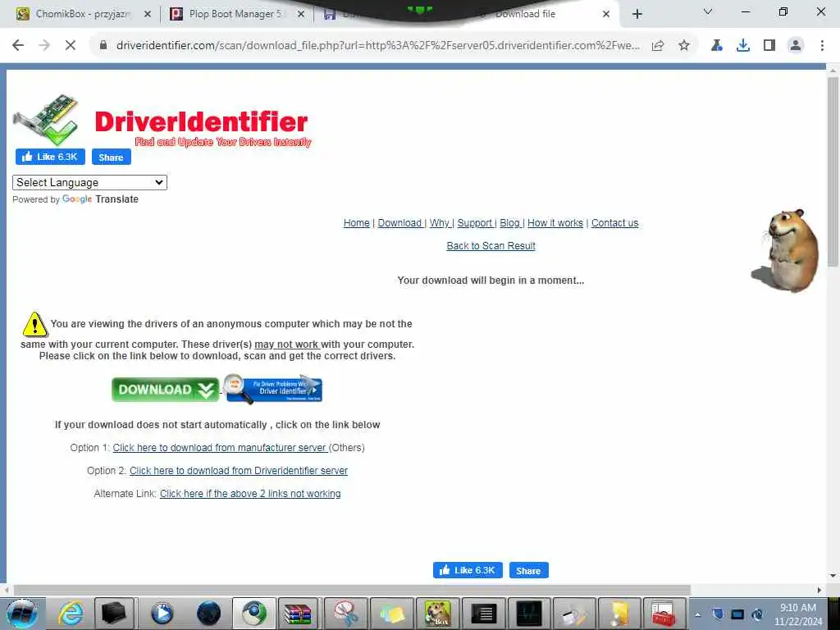The height and width of the screenshot is (630, 840).
Task: Open the Support navigation link
Action: click(475, 223)
